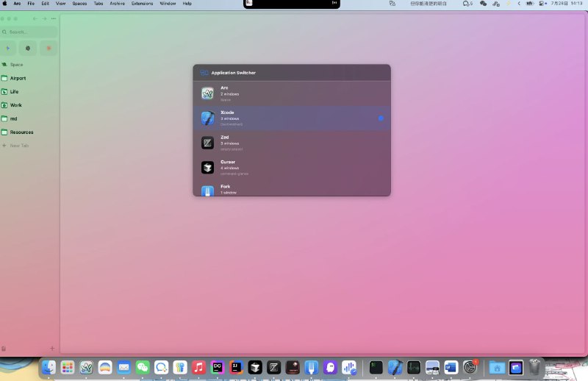The height and width of the screenshot is (381, 588).
Task: Open Preview from the Dock
Action: (432, 367)
